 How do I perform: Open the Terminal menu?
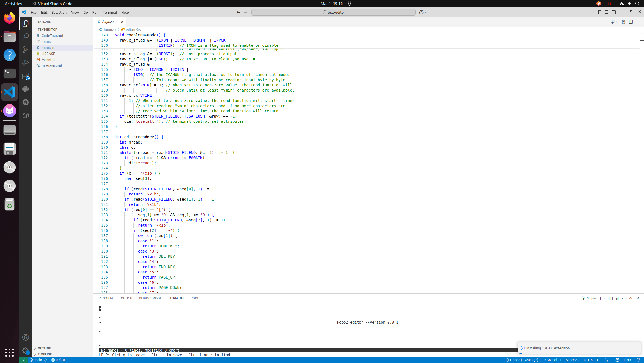[110, 12]
